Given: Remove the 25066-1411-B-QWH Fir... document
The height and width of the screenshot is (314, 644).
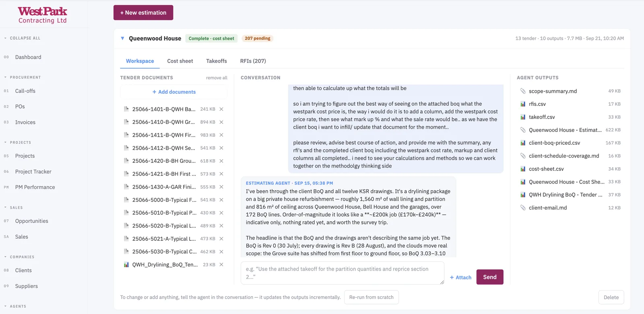Looking at the screenshot, I should click(x=221, y=135).
